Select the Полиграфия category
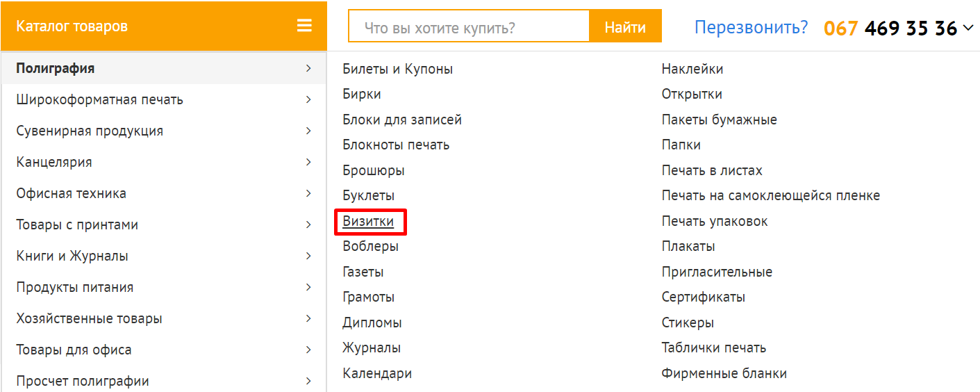Viewport: 980px width, 392px height. click(x=56, y=68)
